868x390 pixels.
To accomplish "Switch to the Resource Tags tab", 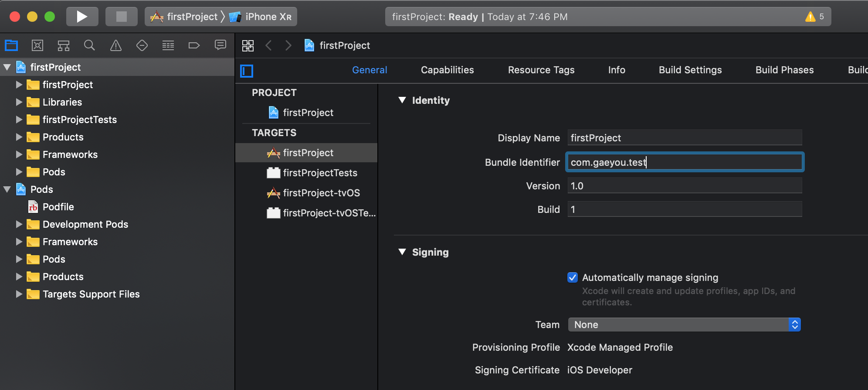I will tap(541, 70).
